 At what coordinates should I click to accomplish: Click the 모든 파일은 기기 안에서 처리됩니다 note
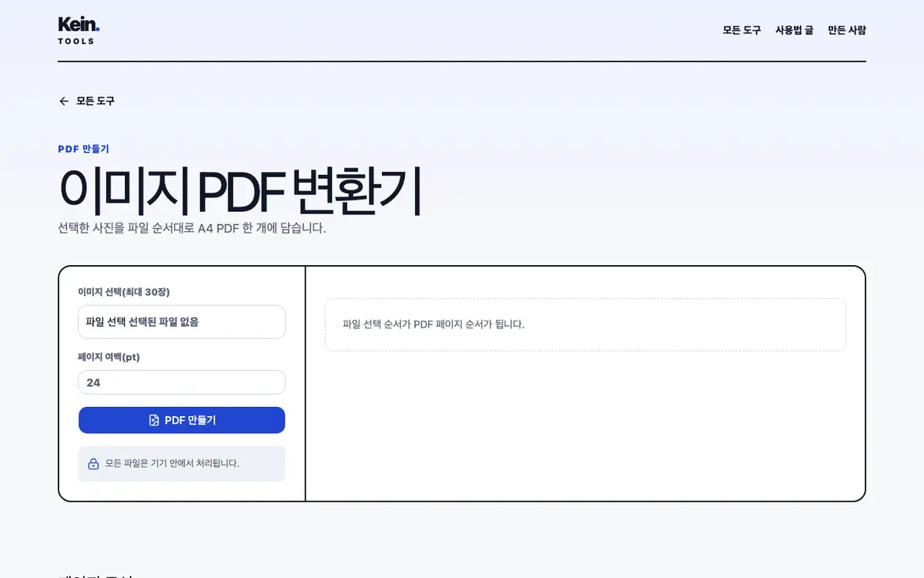pos(182,464)
